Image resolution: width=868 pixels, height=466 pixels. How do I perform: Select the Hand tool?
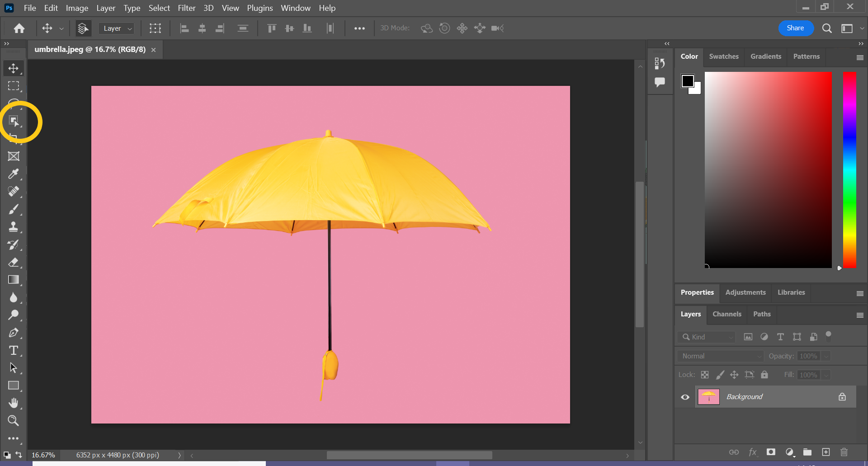click(x=14, y=403)
